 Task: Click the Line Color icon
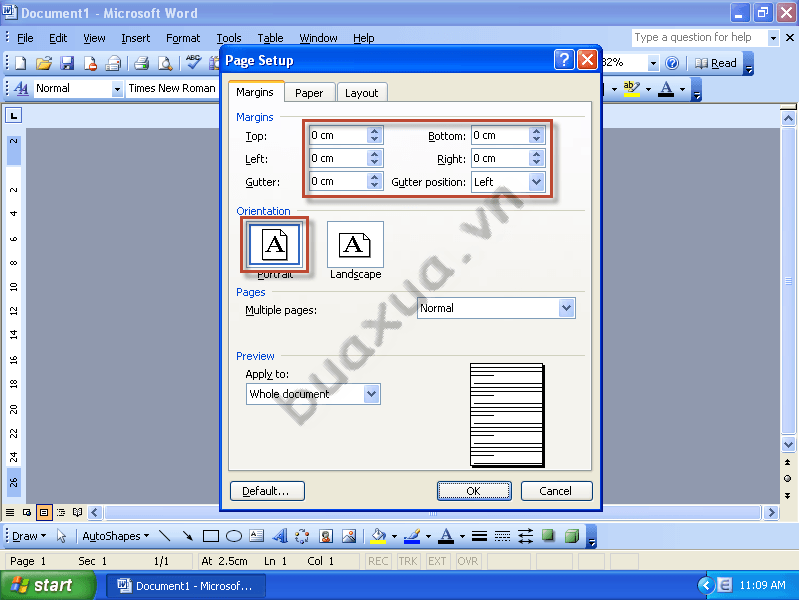412,536
